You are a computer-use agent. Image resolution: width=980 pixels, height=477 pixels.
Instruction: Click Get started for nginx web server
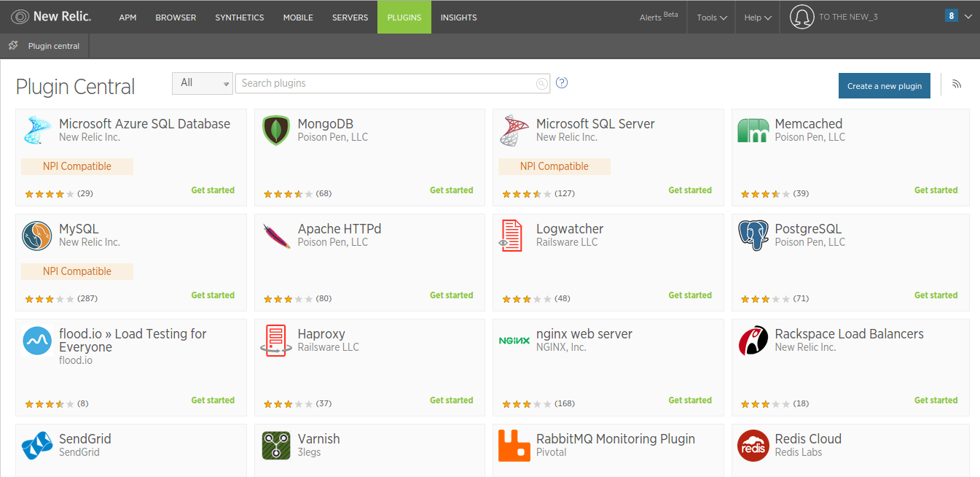[x=690, y=400]
